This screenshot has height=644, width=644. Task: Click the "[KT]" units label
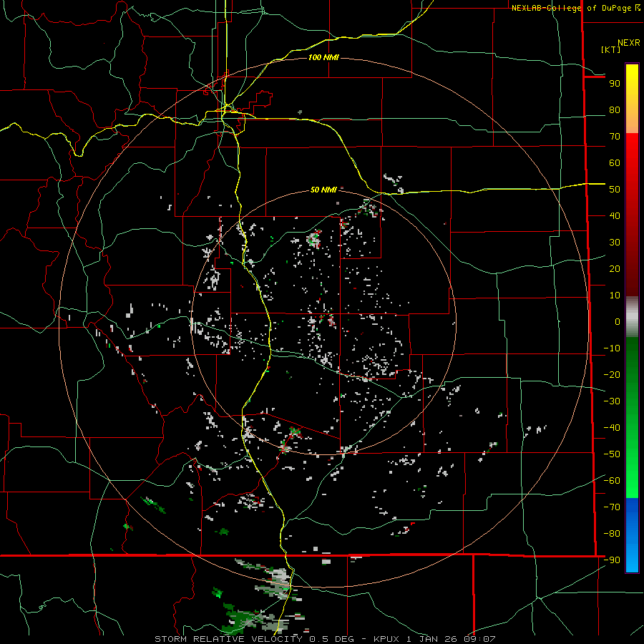tap(610, 49)
